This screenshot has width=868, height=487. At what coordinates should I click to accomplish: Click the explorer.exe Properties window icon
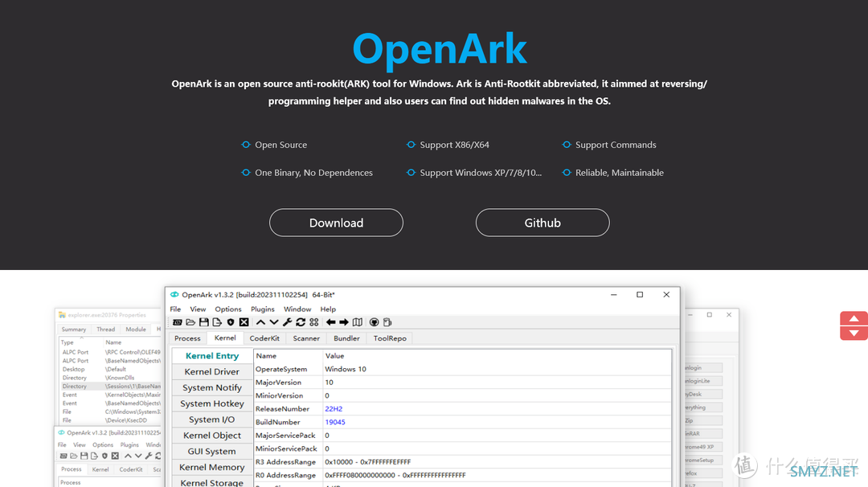[x=62, y=315]
